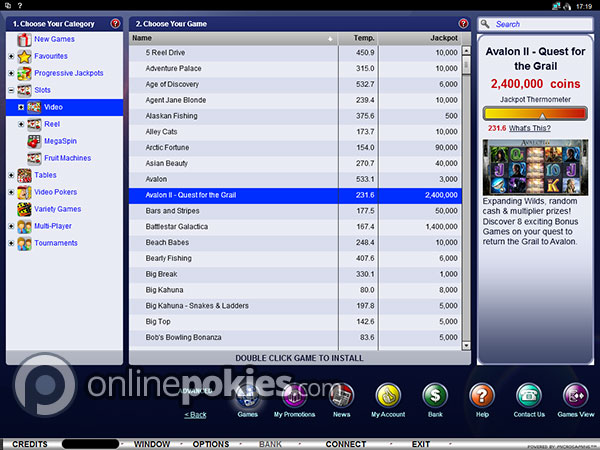
Task: Click the Fruit Machines icon
Action: [x=34, y=158]
